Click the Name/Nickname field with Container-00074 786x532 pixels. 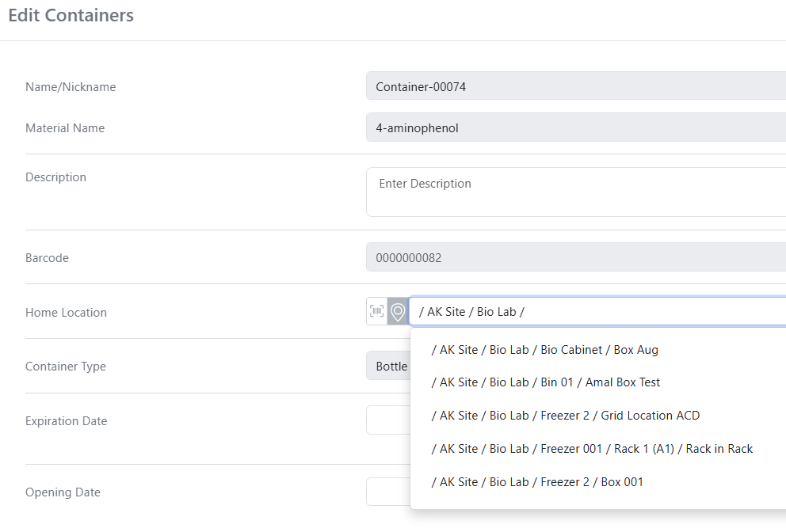point(575,87)
